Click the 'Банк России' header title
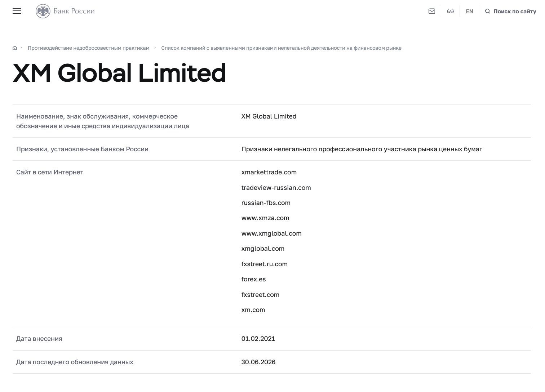 pyautogui.click(x=74, y=11)
